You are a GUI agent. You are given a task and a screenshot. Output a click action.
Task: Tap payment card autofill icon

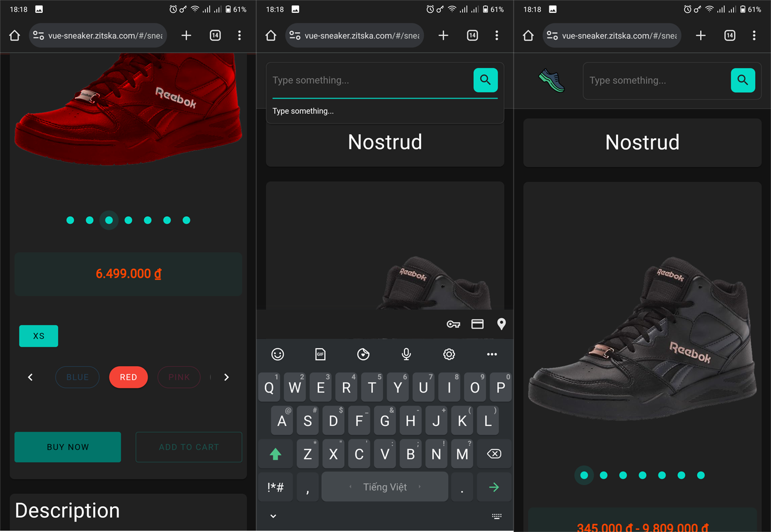point(477,324)
